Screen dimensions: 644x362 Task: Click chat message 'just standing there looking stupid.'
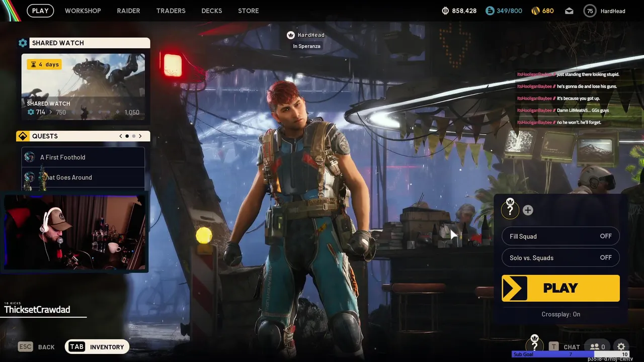588,74
